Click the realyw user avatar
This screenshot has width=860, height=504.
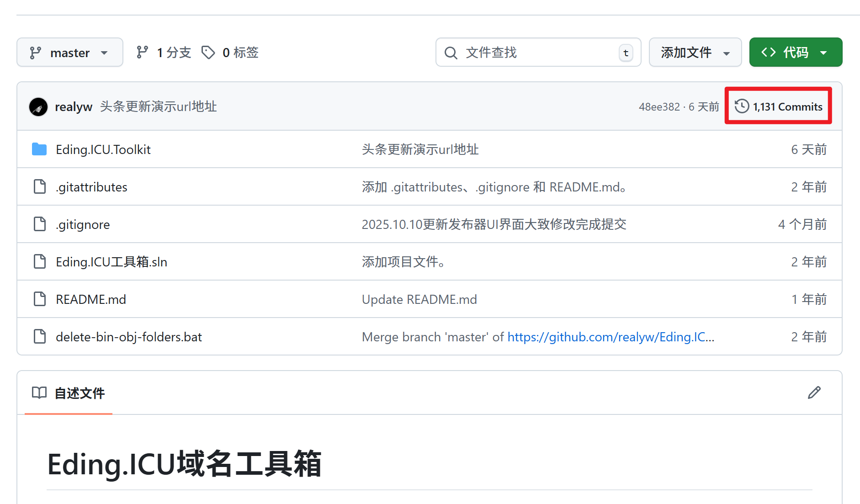[38, 107]
